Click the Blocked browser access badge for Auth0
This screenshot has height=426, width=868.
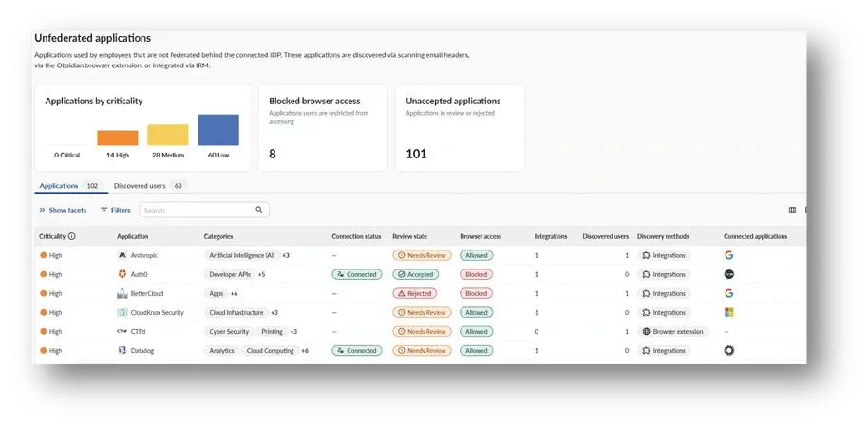pos(476,275)
